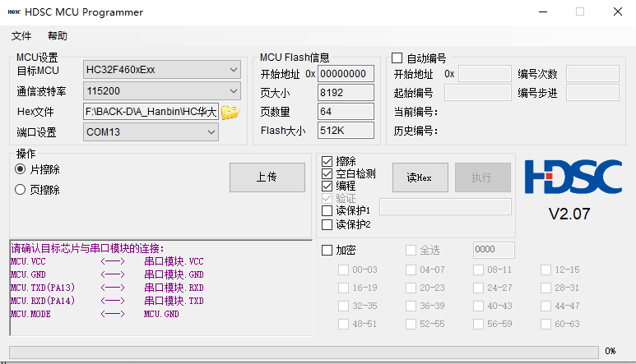Click the Flash大小 512K field
This screenshot has width=636, height=364.
click(346, 131)
